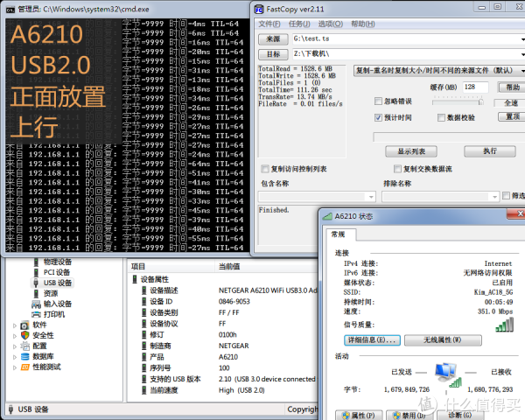Click the 目标 destination button

273,54
